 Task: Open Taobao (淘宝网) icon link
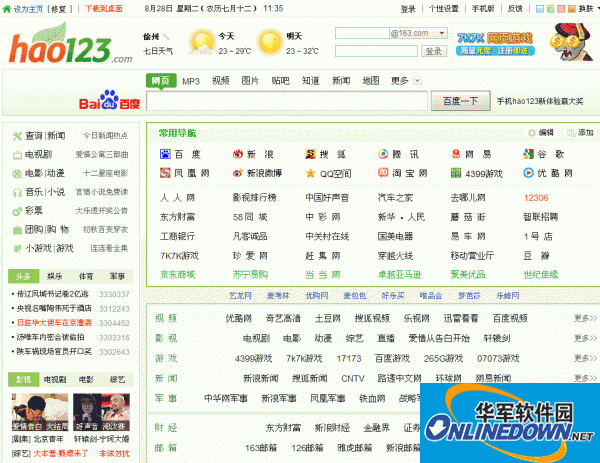(x=383, y=173)
